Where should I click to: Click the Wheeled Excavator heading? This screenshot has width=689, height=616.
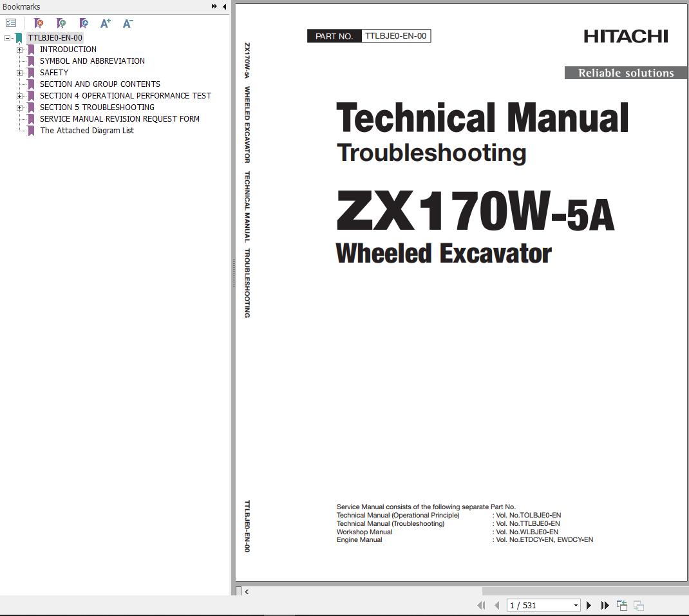[x=444, y=254]
